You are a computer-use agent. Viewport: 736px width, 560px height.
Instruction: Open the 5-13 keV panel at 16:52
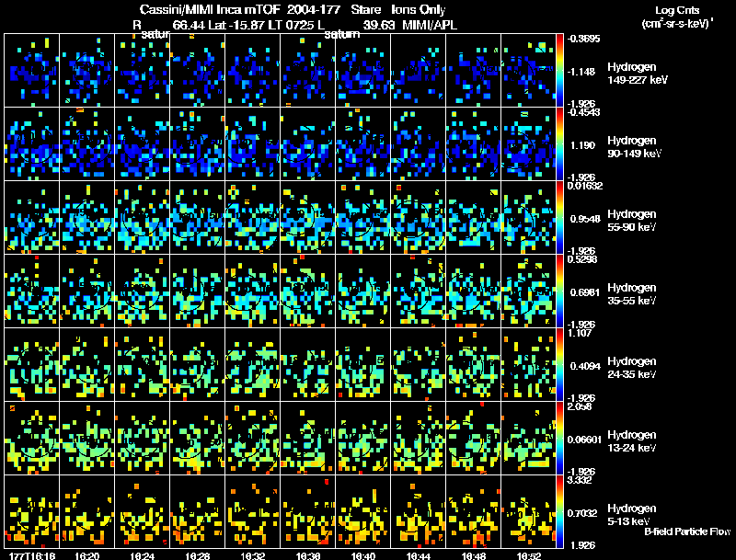click(x=528, y=511)
